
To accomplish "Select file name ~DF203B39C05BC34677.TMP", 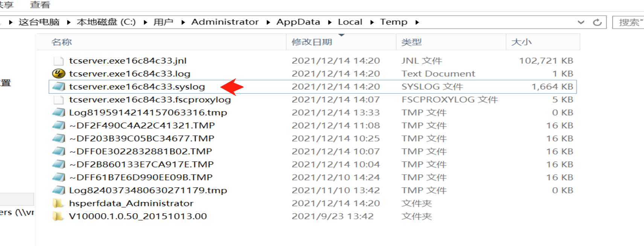I will [x=142, y=138].
